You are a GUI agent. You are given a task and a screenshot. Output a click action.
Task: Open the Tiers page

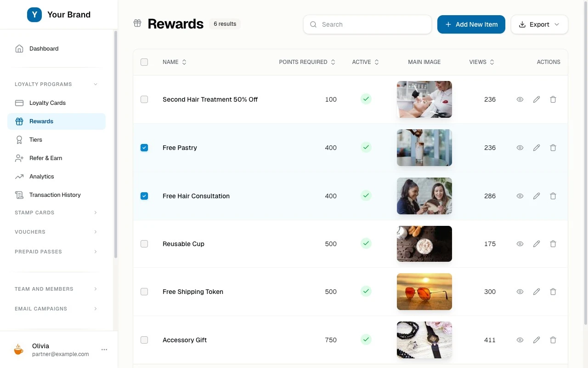(57, 140)
